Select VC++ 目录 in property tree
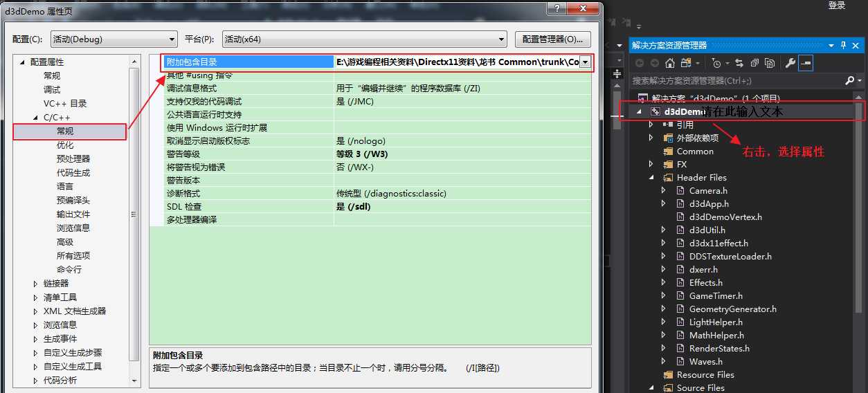The image size is (868, 393). (x=65, y=104)
